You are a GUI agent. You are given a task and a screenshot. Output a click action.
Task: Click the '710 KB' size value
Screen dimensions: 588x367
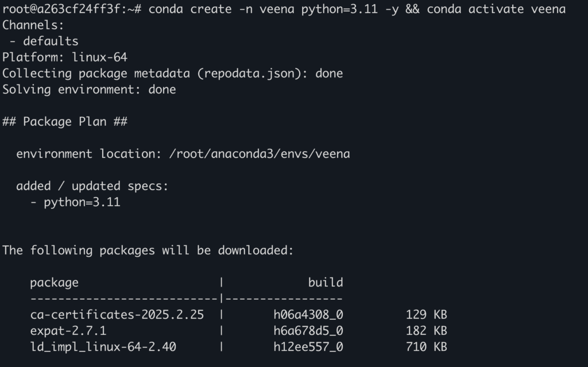pyautogui.click(x=426, y=347)
